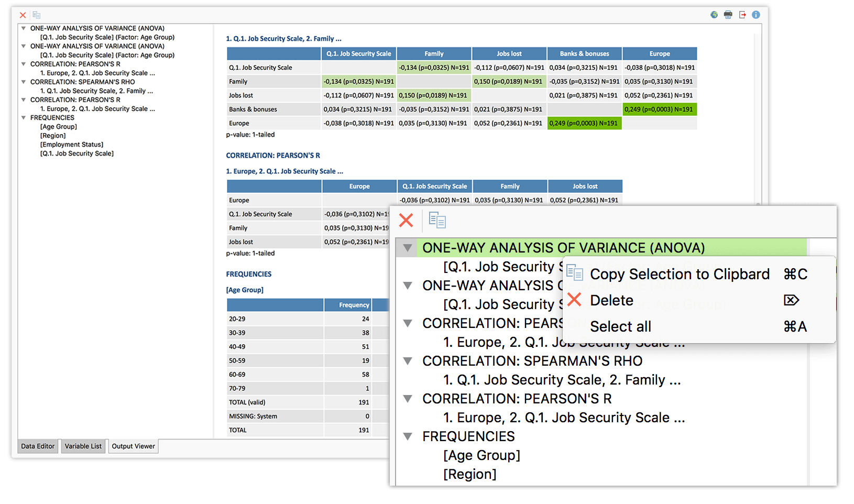
Task: Switch to the Data Editor tab
Action: (x=38, y=446)
